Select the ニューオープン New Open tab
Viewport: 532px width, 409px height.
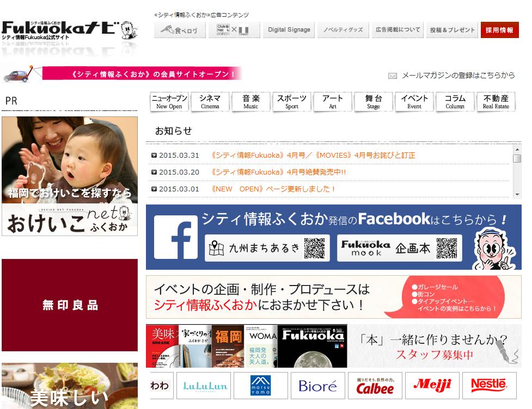coord(169,102)
